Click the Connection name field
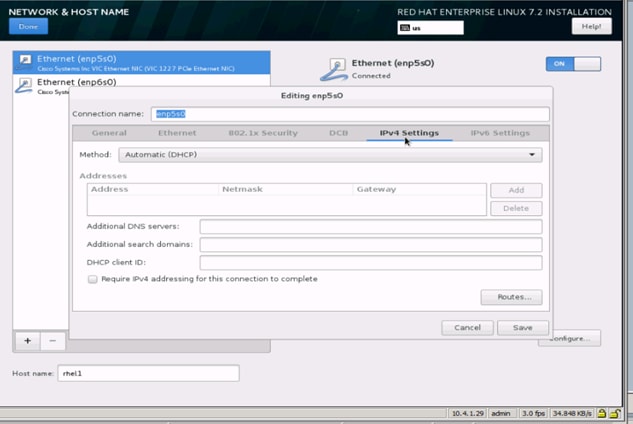 pos(350,114)
